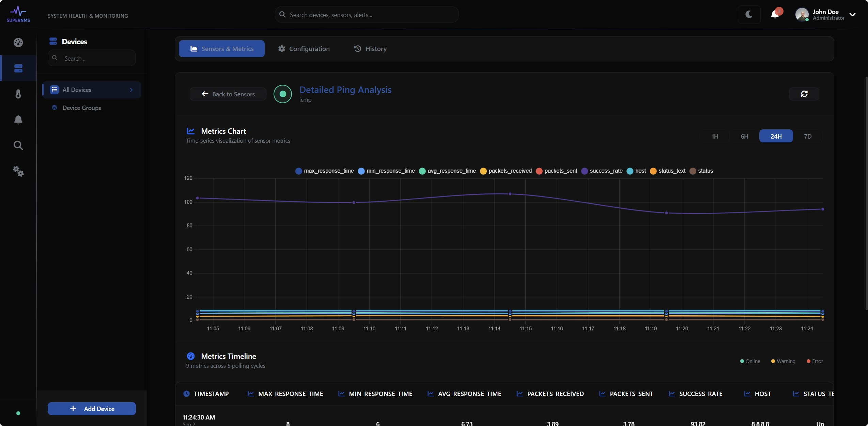This screenshot has height=426, width=868.
Task: Click the page vertical scrollbar
Action: point(866,193)
